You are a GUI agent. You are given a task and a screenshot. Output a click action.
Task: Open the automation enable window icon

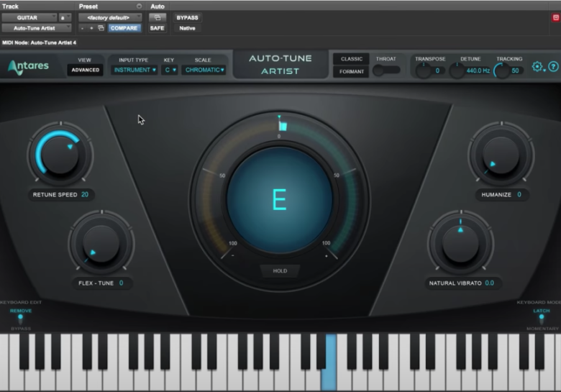point(158,17)
